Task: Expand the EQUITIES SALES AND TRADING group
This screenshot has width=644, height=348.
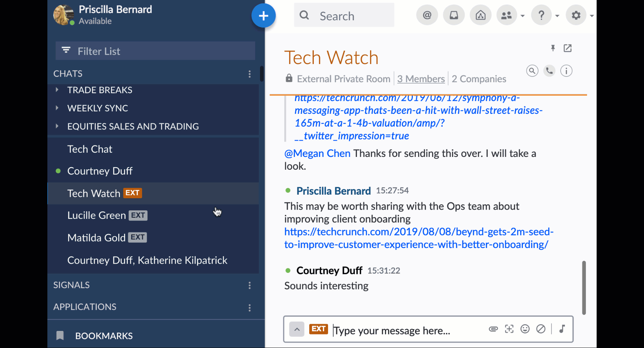Action: click(x=57, y=126)
